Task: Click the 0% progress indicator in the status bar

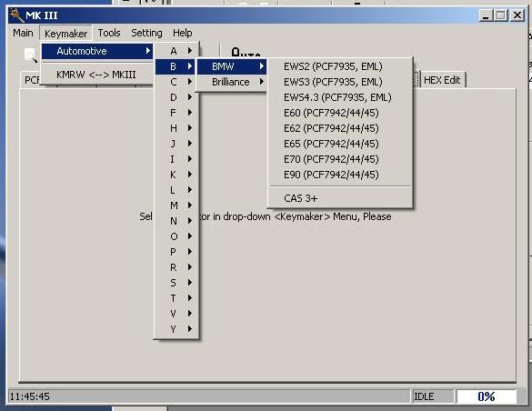Action: (x=487, y=396)
